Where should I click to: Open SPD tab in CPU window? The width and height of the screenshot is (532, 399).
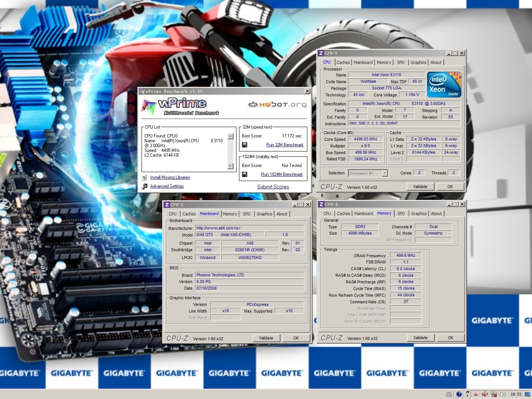pyautogui.click(x=401, y=62)
